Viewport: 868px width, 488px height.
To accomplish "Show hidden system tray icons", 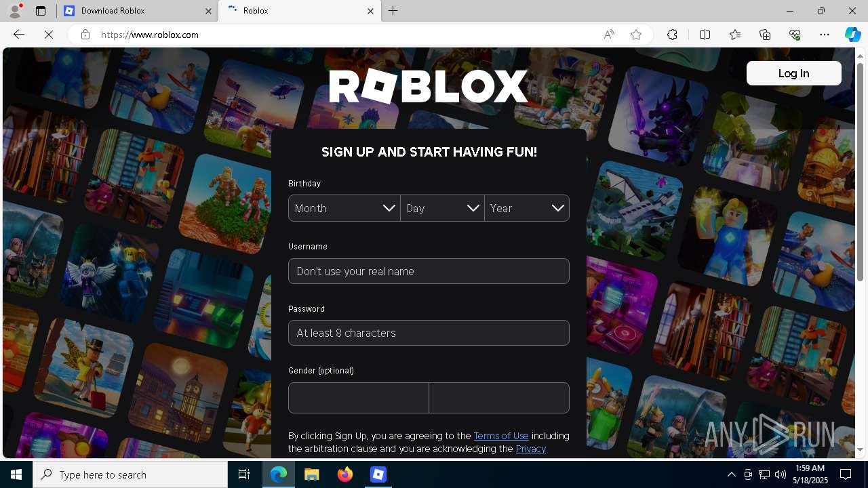I will click(x=731, y=474).
